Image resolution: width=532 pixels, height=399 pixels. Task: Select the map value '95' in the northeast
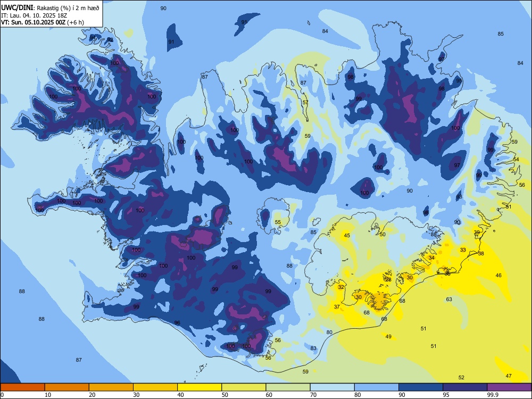(459, 81)
